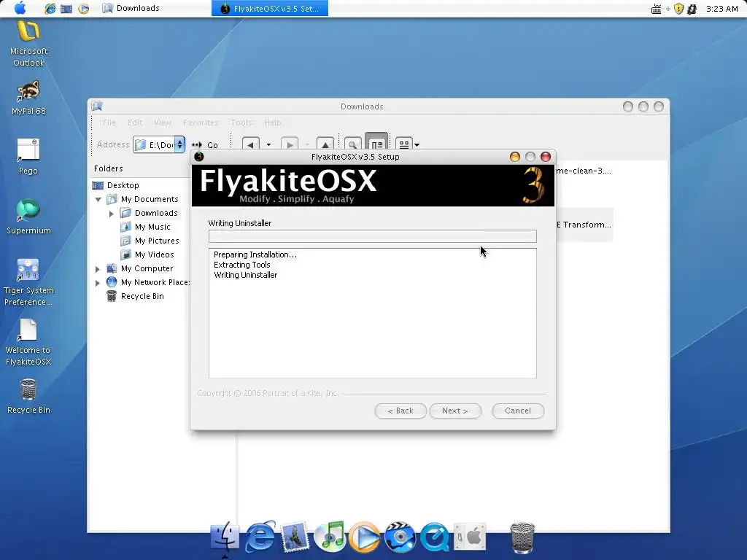Open Tiger System Preferences desktop icon
The image size is (747, 560).
coord(28,282)
